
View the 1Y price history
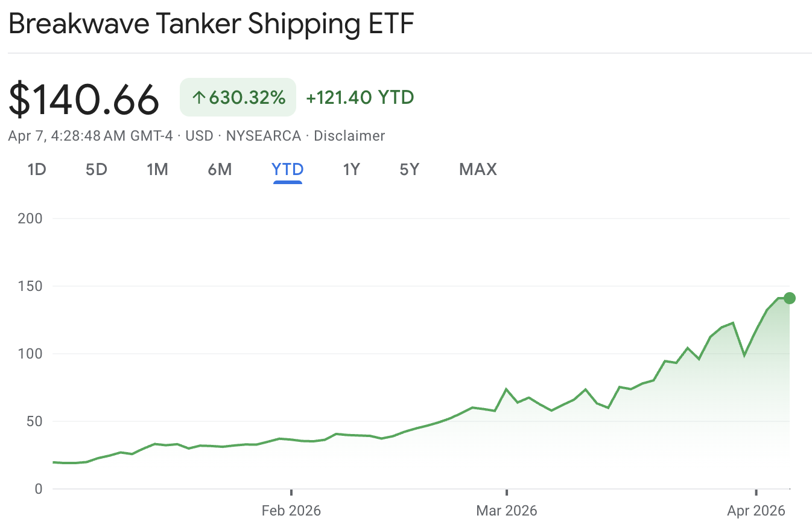point(351,170)
